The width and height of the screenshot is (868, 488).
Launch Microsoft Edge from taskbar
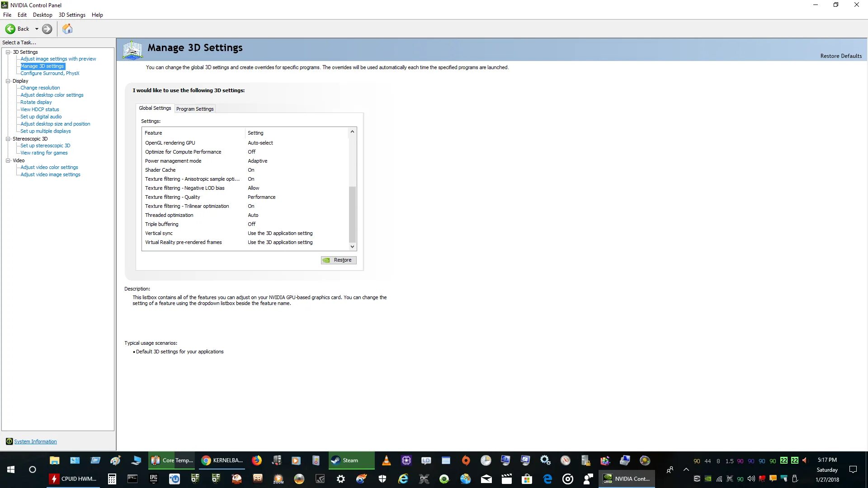[x=547, y=479]
